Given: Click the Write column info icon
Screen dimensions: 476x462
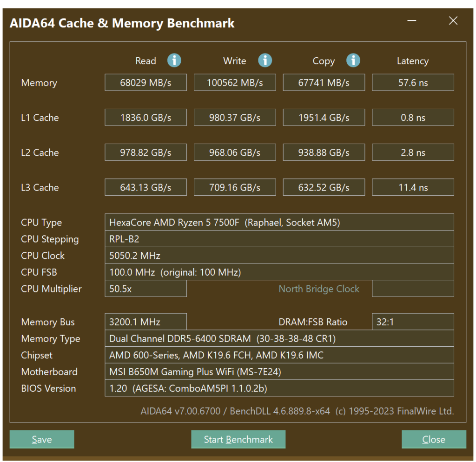Looking at the screenshot, I should (265, 60).
